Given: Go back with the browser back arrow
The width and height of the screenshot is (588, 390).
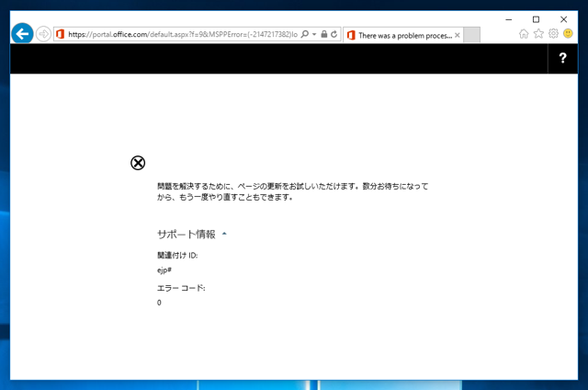Looking at the screenshot, I should 22,34.
